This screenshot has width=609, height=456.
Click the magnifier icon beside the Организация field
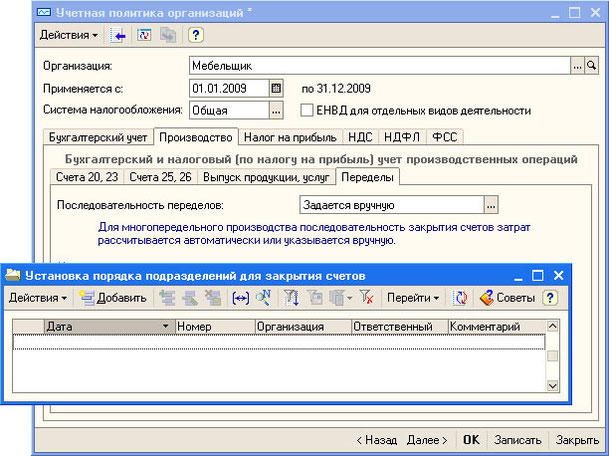[x=591, y=65]
